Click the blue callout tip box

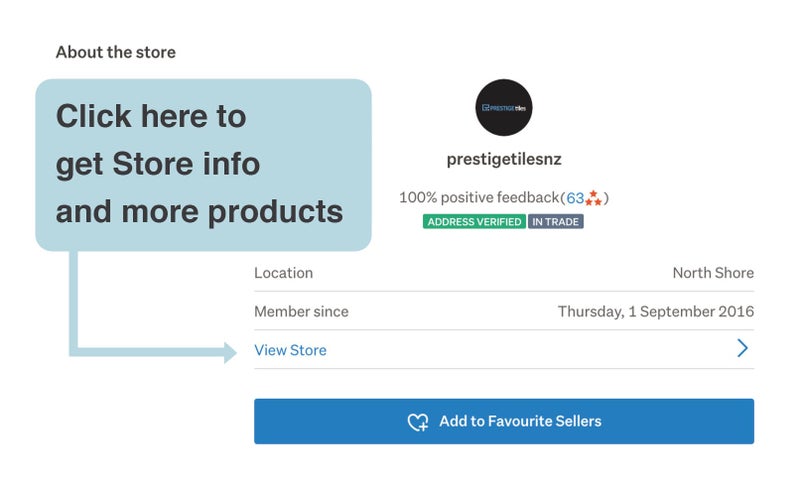[204, 165]
